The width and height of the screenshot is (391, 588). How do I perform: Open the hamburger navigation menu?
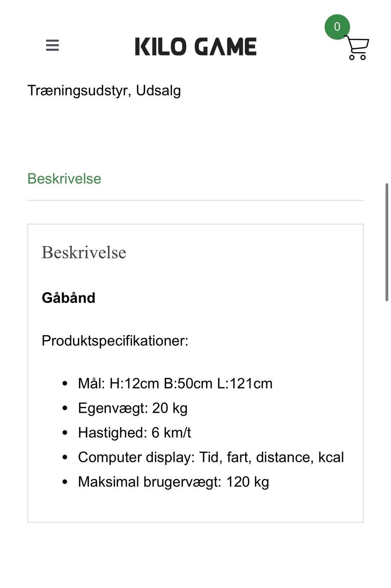click(x=52, y=45)
